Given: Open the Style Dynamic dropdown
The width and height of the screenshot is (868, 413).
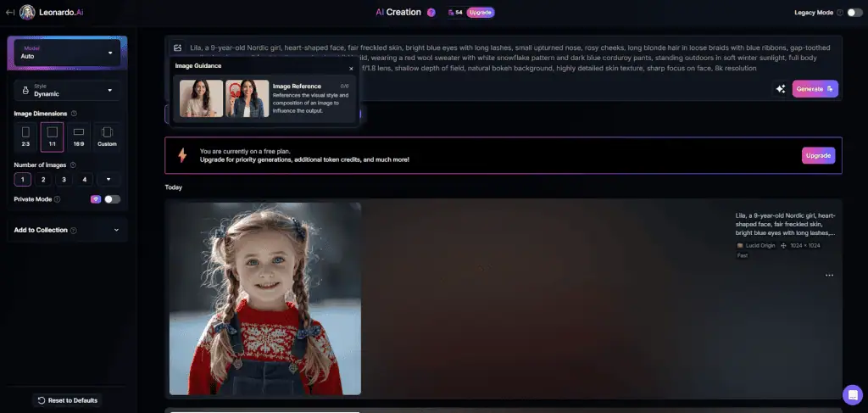Looking at the screenshot, I should [x=67, y=90].
